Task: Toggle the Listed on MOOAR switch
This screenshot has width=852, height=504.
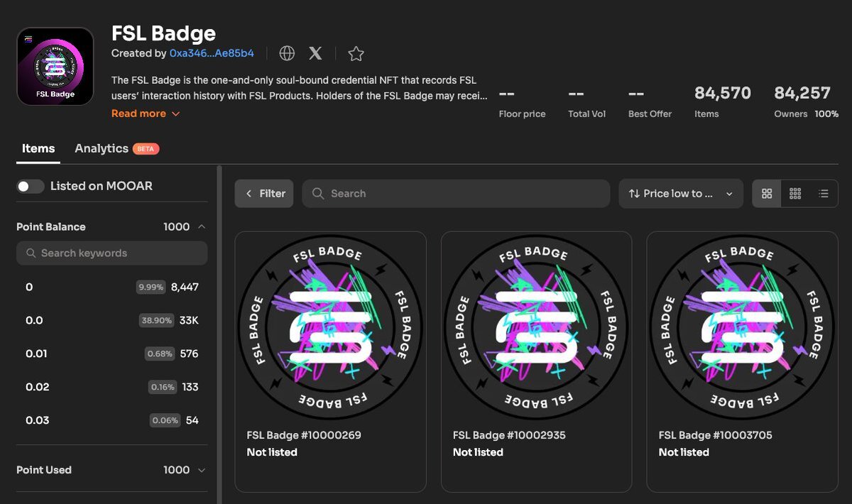Action: click(31, 186)
